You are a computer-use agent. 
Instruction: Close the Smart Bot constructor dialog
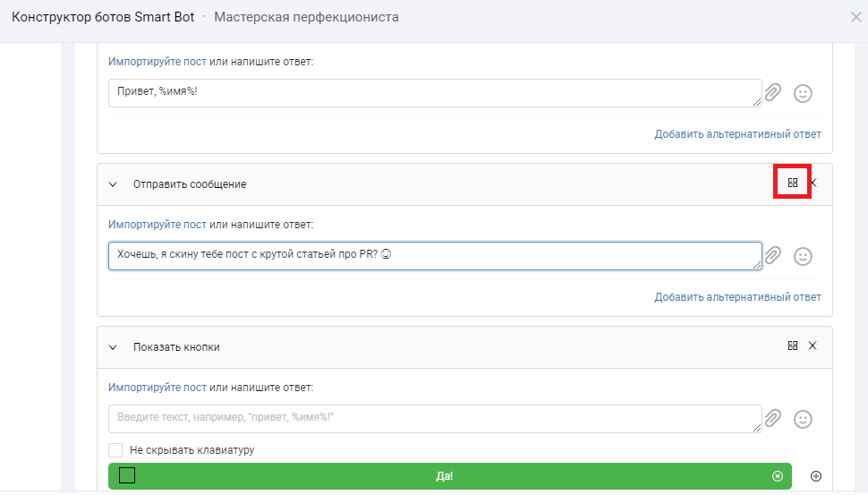point(855,17)
